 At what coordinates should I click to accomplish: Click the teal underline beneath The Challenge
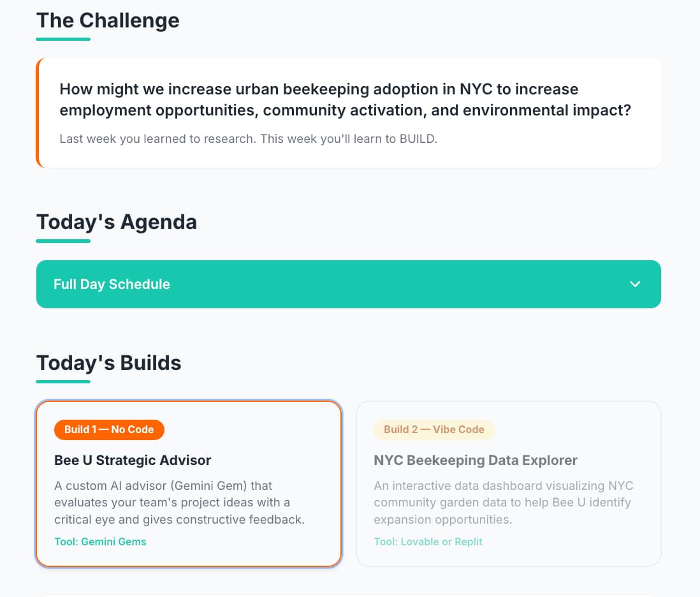pos(63,40)
